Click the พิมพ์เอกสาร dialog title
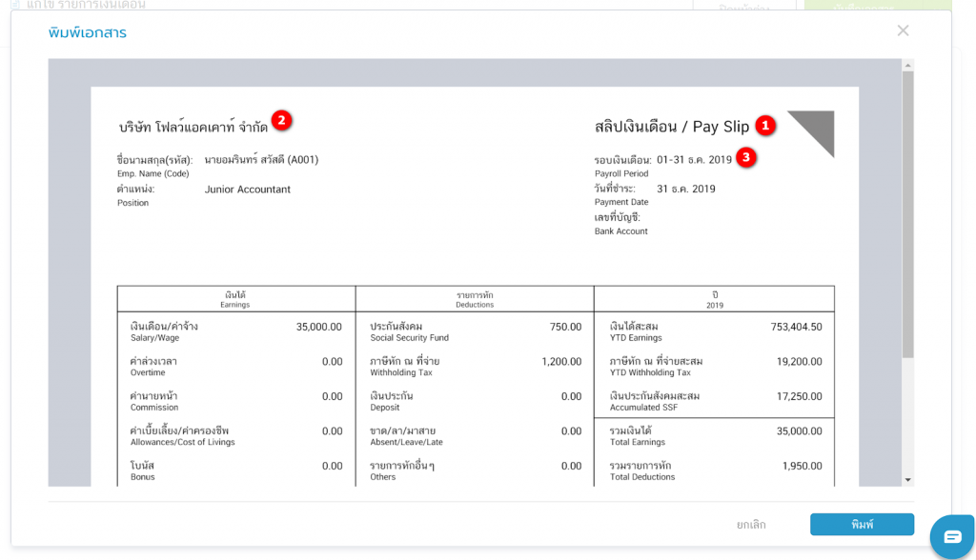The image size is (976, 560). tap(87, 32)
